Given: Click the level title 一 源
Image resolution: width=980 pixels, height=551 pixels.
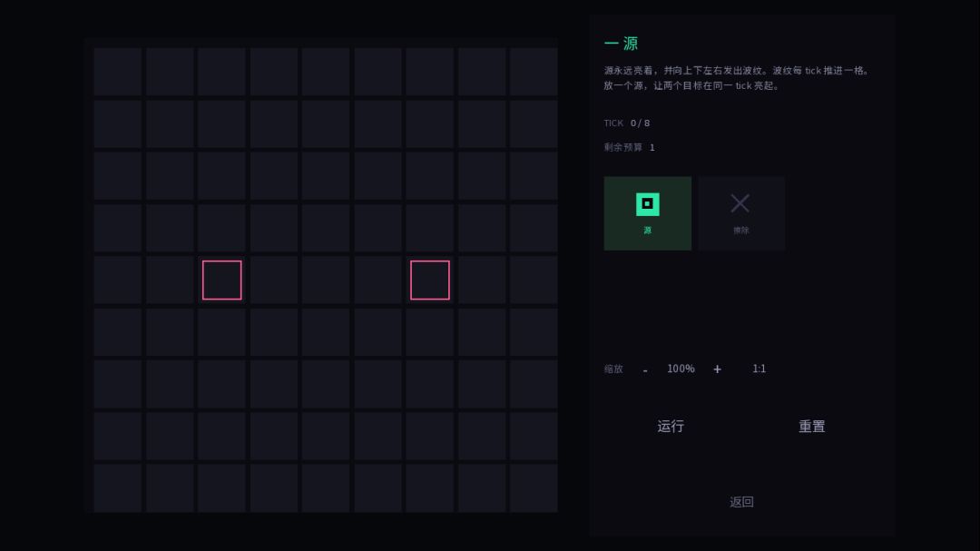Looking at the screenshot, I should pos(622,44).
